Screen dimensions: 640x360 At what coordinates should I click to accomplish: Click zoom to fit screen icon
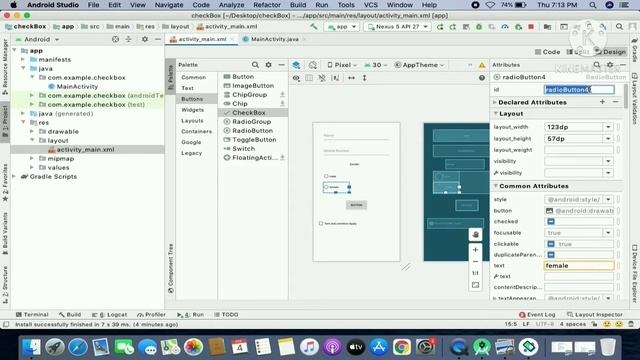click(476, 285)
